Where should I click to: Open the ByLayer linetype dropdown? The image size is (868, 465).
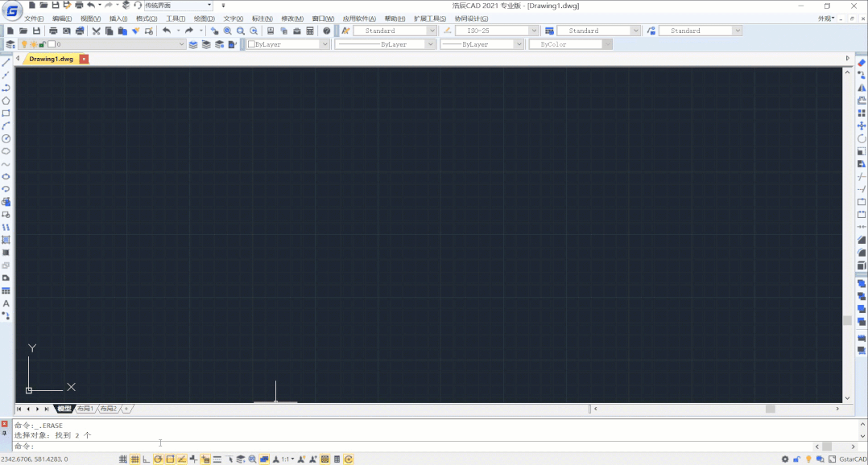pos(430,44)
